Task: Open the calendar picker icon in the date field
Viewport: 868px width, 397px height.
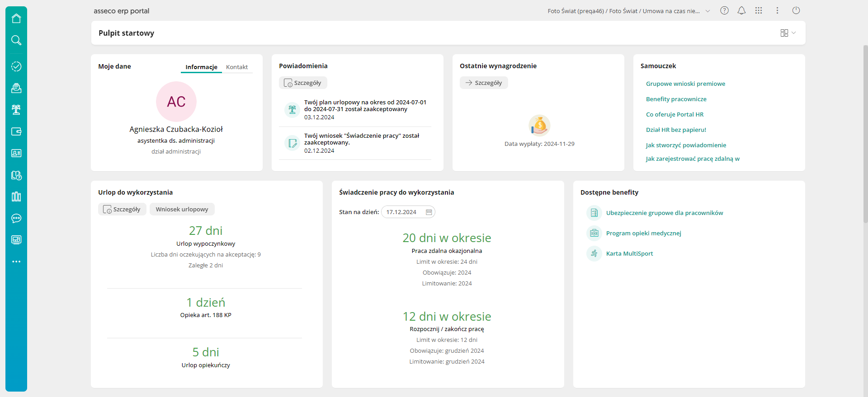Action: (429, 212)
